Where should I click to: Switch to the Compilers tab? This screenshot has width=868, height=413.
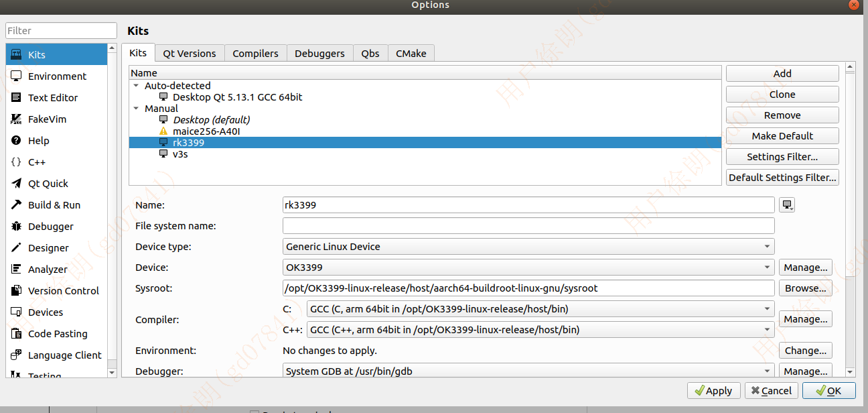pos(255,54)
